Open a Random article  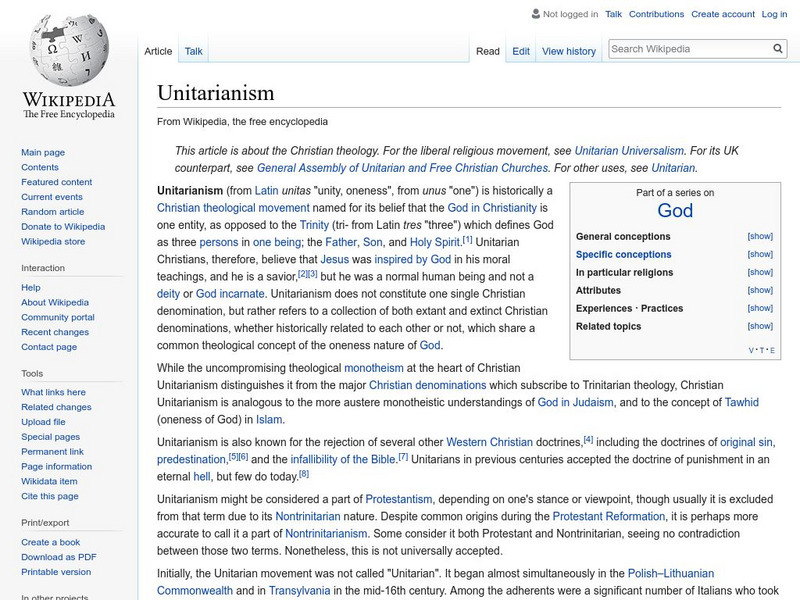pyautogui.click(x=52, y=211)
